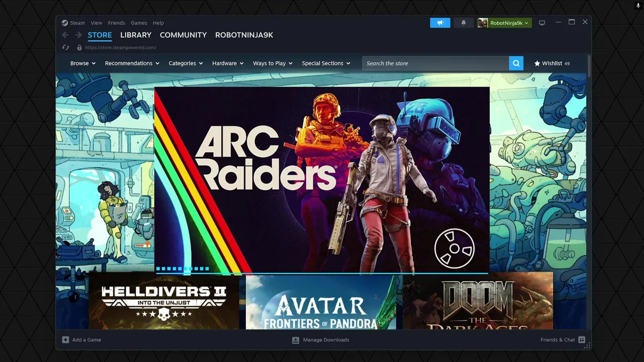
Task: Open the RobotNinja9k account dropdown
Action: (509, 23)
